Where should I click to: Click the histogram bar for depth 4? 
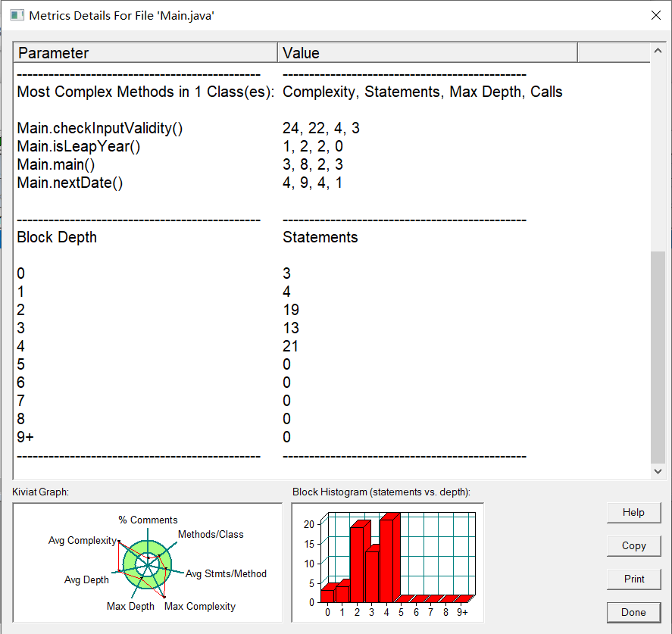[389, 559]
